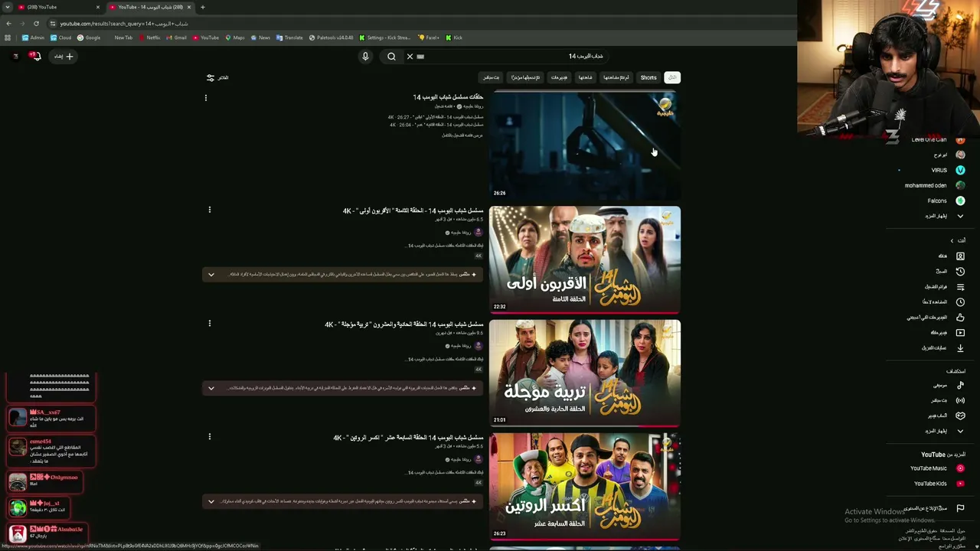Select the 'الكل' (All) filter chip

[x=672, y=77]
